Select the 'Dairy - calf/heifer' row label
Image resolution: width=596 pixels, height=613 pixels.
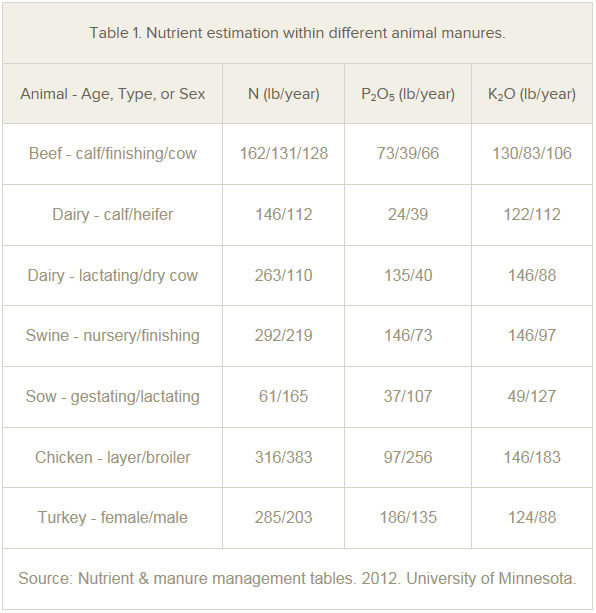[x=113, y=214]
